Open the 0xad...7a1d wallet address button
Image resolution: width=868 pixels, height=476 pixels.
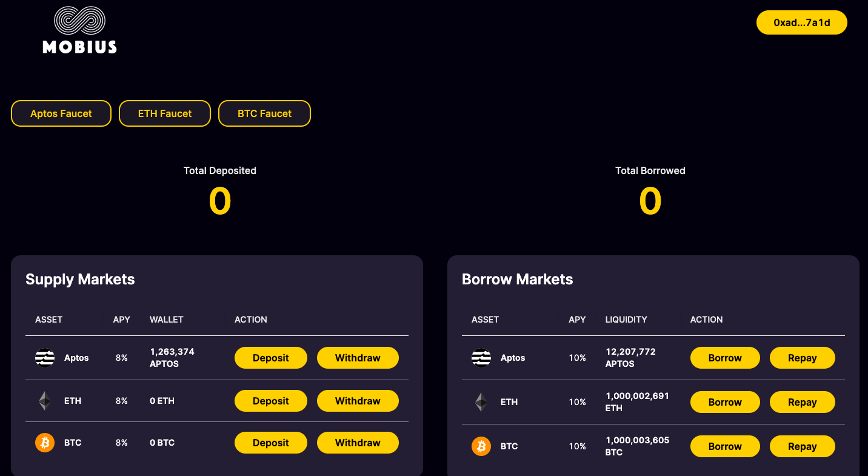click(801, 22)
